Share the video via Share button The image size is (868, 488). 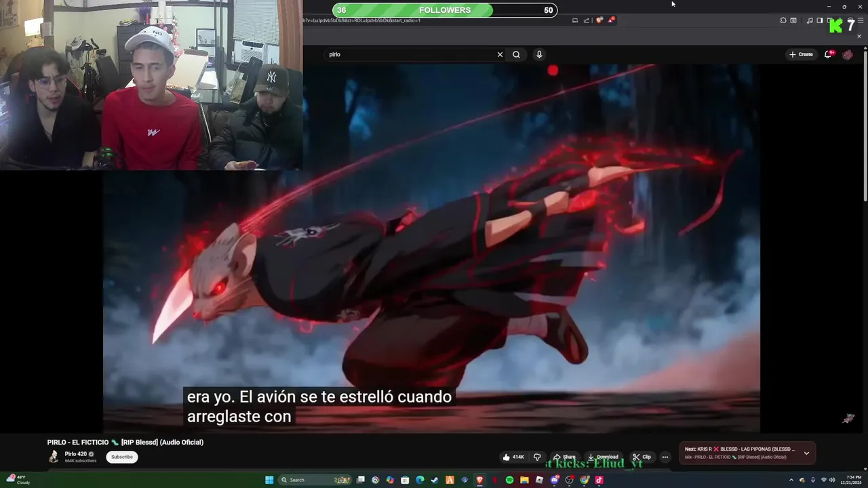click(x=564, y=457)
